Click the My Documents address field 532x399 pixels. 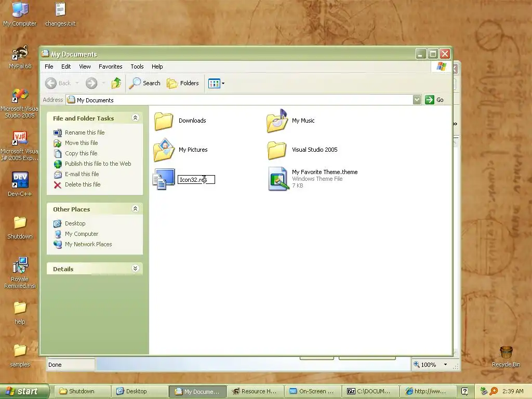click(x=240, y=100)
